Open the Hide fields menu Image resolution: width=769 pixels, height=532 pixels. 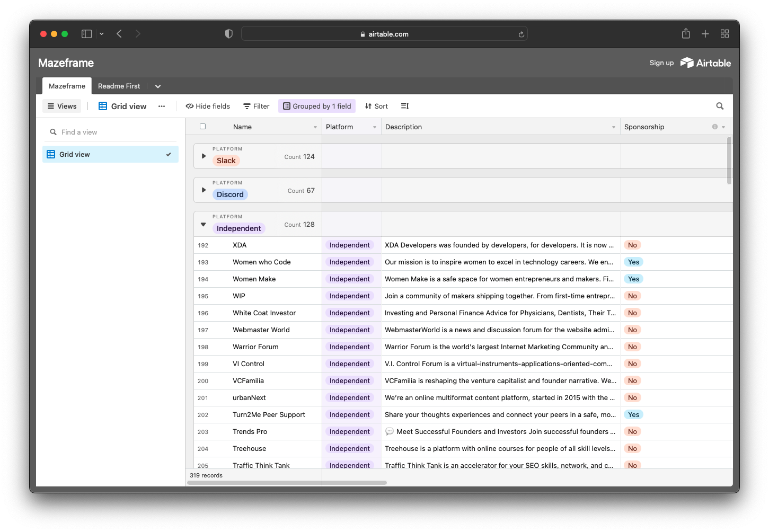208,106
